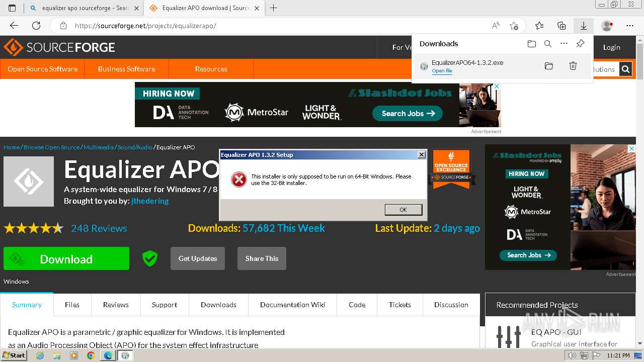This screenshot has width=644, height=362.
Task: Select the Reviews tab
Action: [x=116, y=305]
